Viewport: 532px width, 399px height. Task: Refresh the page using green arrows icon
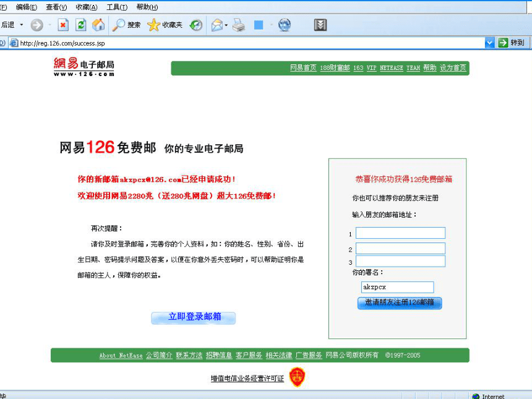(81, 25)
